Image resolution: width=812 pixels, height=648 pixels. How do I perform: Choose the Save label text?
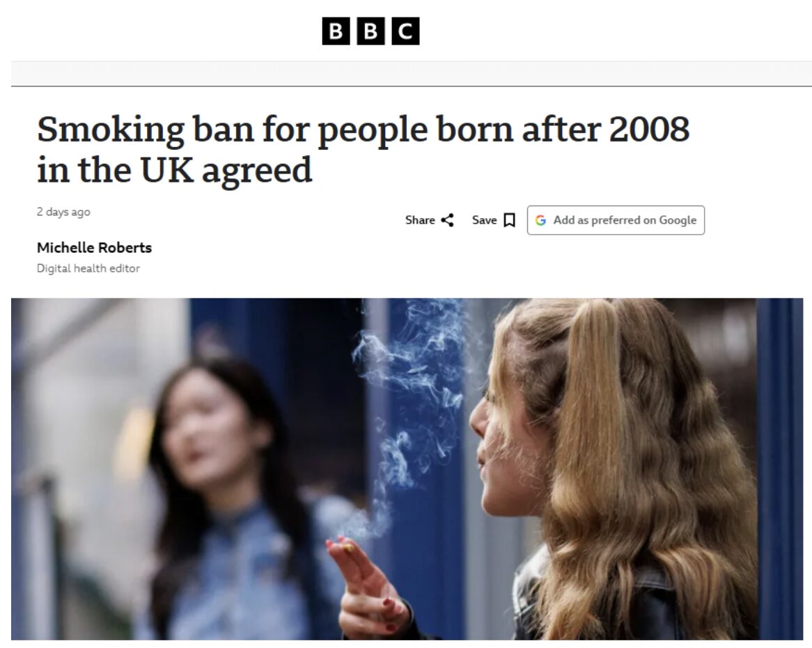pyautogui.click(x=484, y=220)
